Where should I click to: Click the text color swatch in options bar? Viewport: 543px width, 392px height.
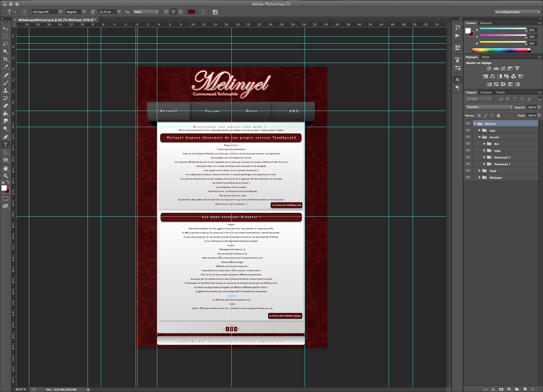192,12
